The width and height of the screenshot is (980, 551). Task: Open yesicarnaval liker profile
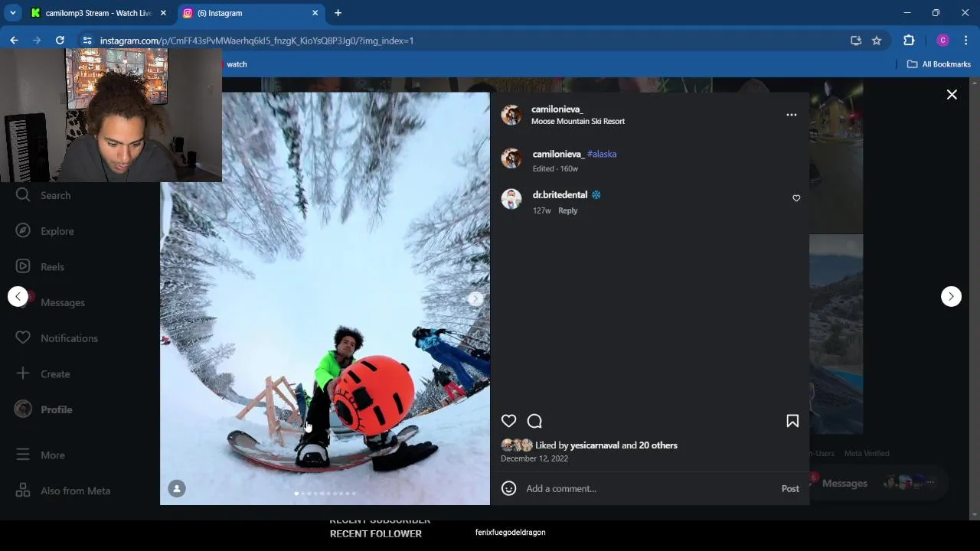click(x=595, y=445)
